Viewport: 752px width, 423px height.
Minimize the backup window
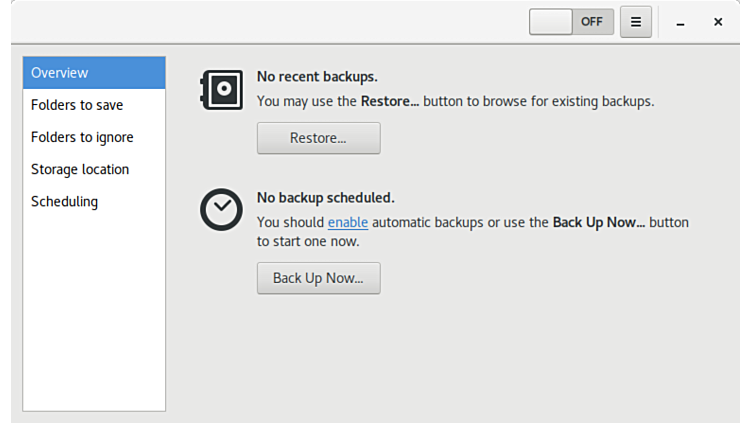(681, 22)
